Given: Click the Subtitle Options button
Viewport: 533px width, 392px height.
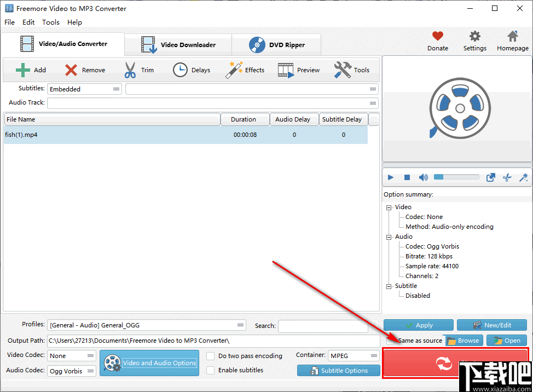Looking at the screenshot, I should click(338, 371).
